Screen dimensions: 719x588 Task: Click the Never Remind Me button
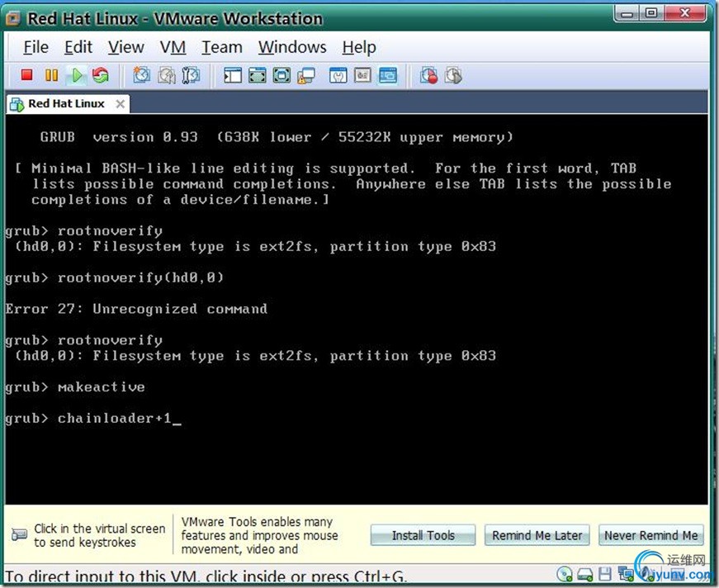coord(651,535)
